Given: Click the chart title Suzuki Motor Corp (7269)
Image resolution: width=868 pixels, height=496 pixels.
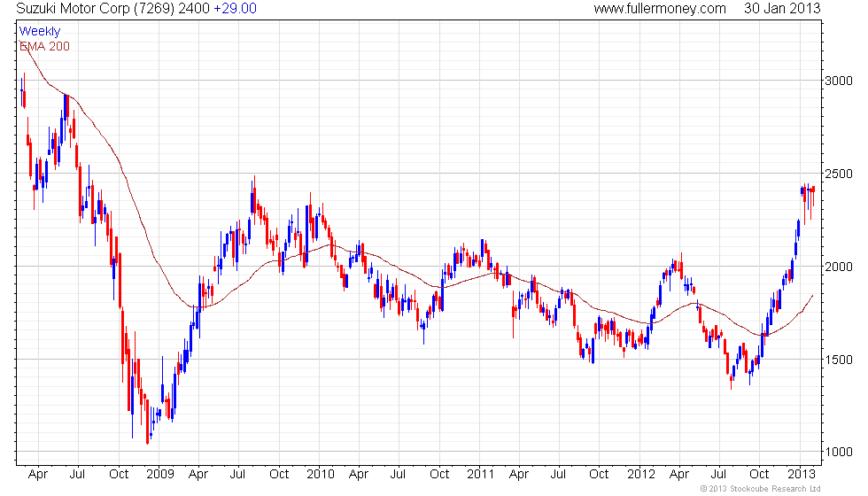Looking at the screenshot, I should coord(96,9).
